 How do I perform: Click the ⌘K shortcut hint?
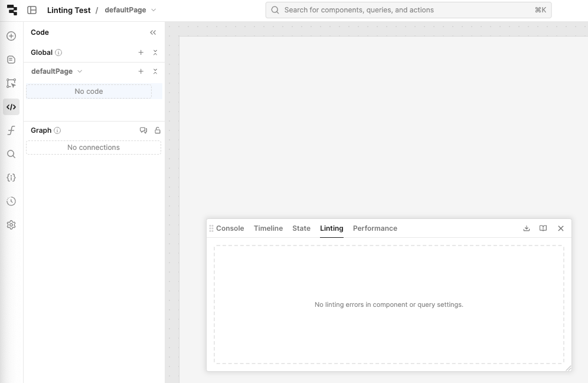[540, 10]
